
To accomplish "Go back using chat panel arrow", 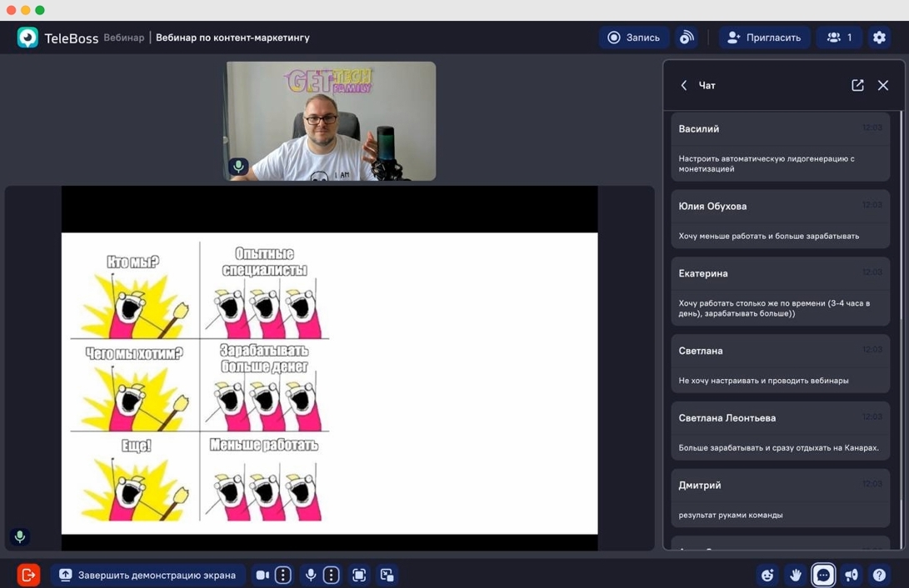I will (x=684, y=85).
